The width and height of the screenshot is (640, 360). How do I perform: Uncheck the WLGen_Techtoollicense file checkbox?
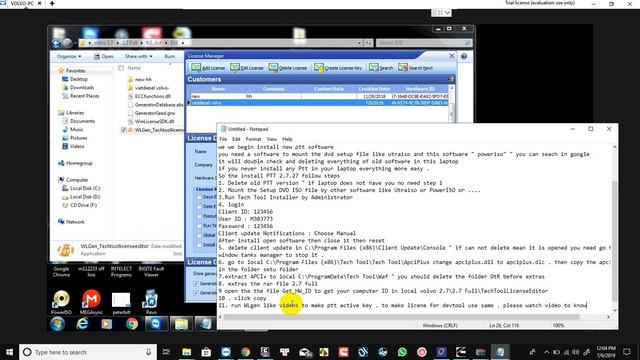(123, 130)
